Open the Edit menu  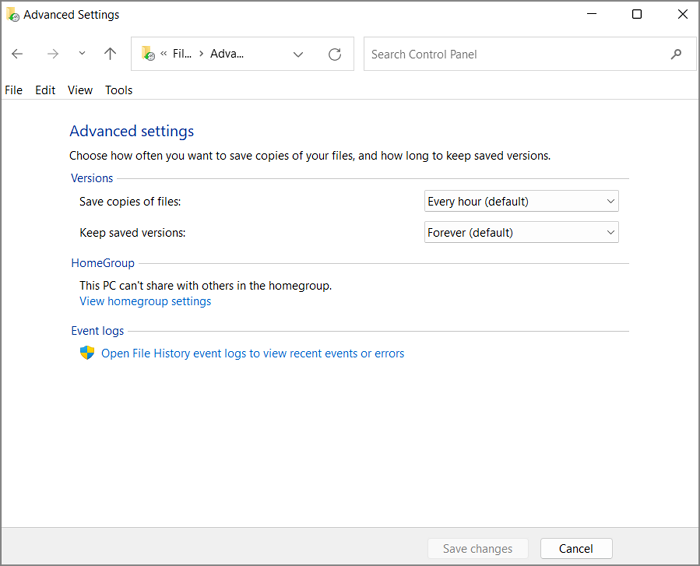tap(45, 90)
